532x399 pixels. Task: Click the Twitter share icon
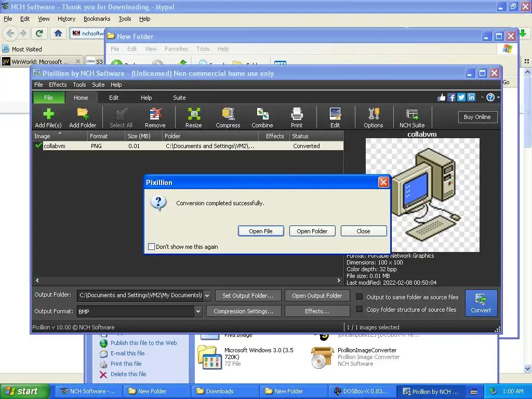point(461,98)
